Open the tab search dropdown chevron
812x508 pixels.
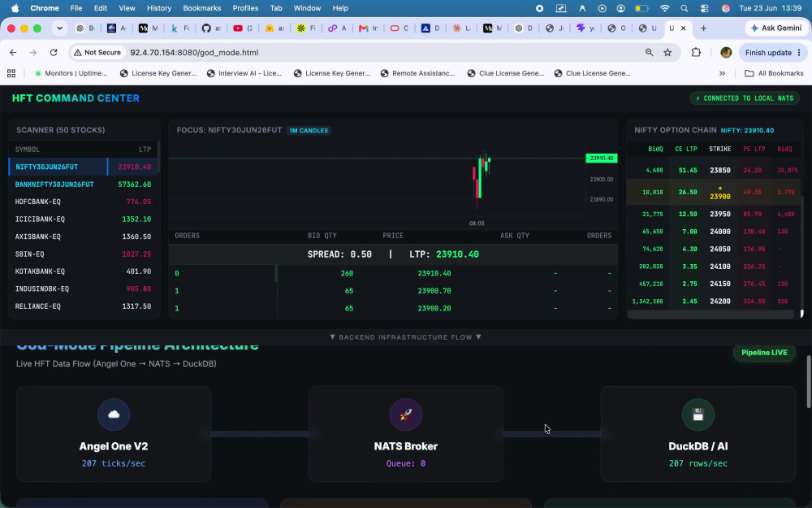pyautogui.click(x=59, y=28)
